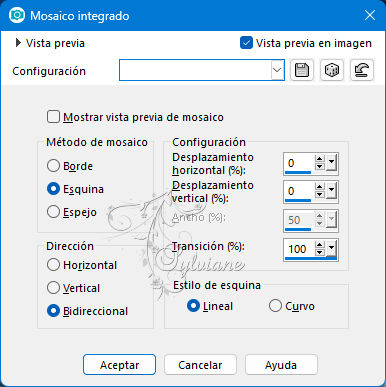The image size is (386, 387).
Task: Select Curvo corner style
Action: click(275, 306)
